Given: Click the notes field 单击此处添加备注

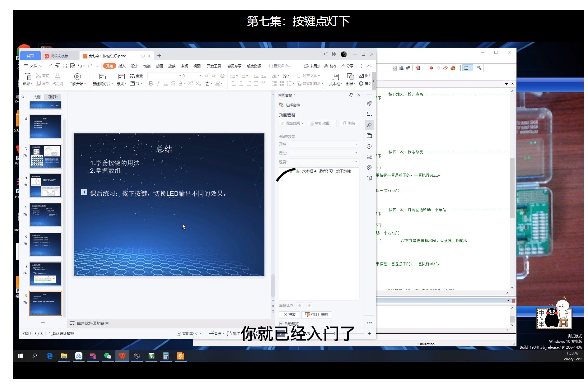Looking at the screenshot, I should tap(93, 324).
